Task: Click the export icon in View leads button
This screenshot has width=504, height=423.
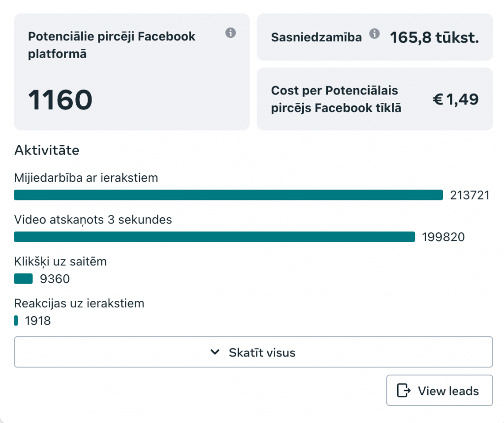Action: 404,390
